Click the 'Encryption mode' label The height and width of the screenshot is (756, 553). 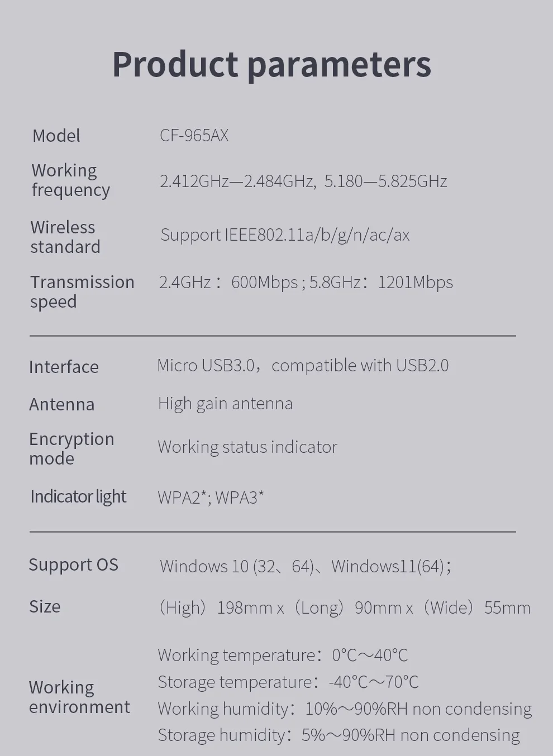coord(71,448)
